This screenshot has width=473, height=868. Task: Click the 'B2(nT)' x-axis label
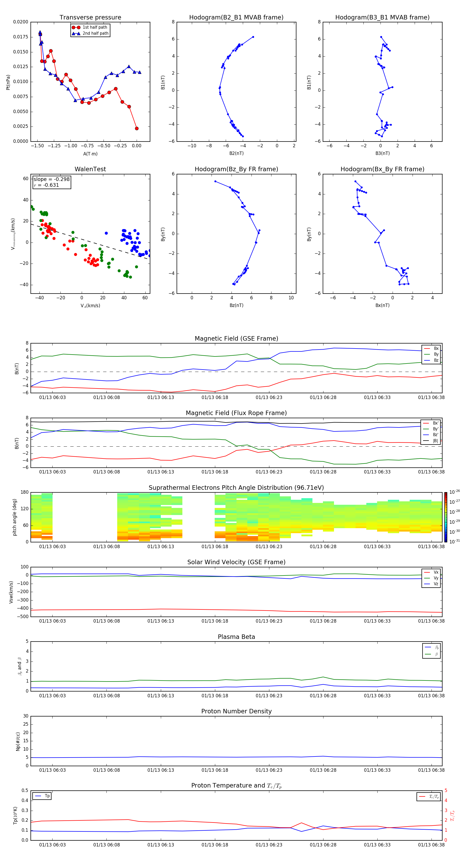click(x=236, y=153)
